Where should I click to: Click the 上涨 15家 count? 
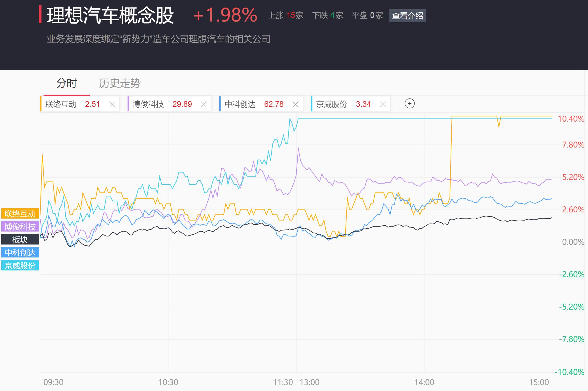point(286,15)
